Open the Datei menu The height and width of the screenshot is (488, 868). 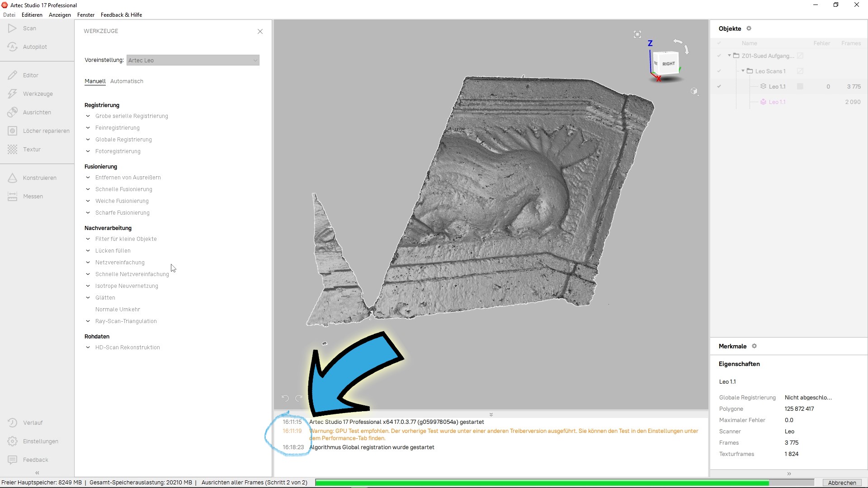click(x=9, y=15)
